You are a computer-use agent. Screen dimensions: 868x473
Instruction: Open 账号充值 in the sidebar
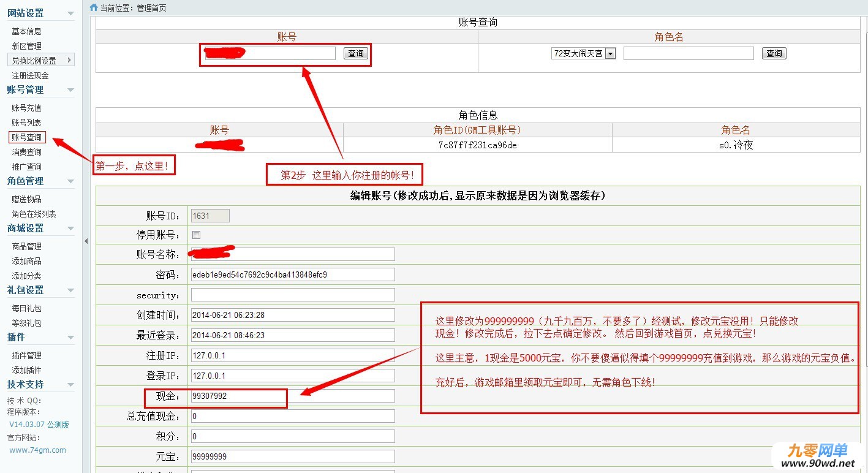click(x=27, y=108)
